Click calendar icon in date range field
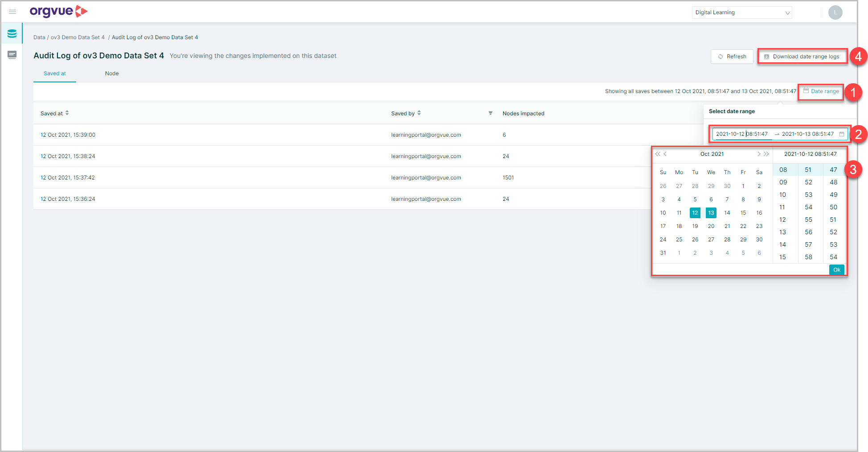 coord(842,134)
